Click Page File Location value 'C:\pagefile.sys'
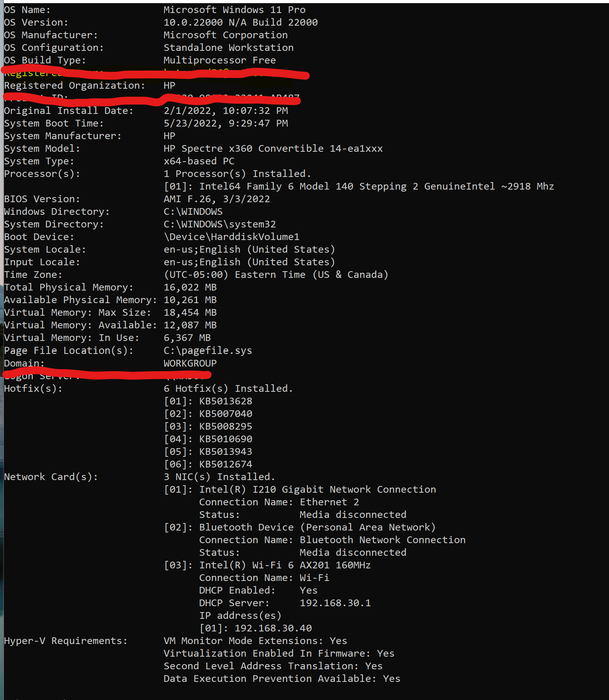This screenshot has height=700, width=609. pos(208,350)
